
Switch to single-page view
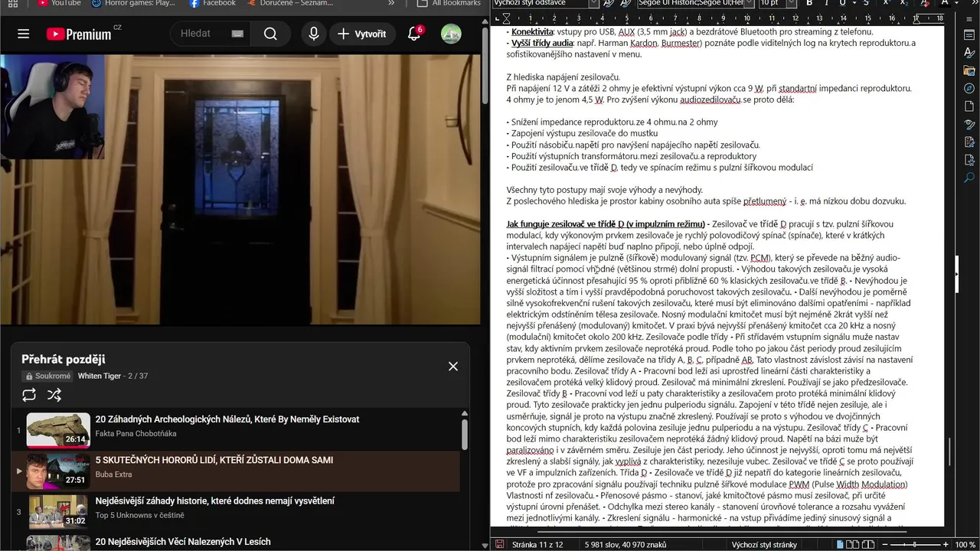click(840, 544)
